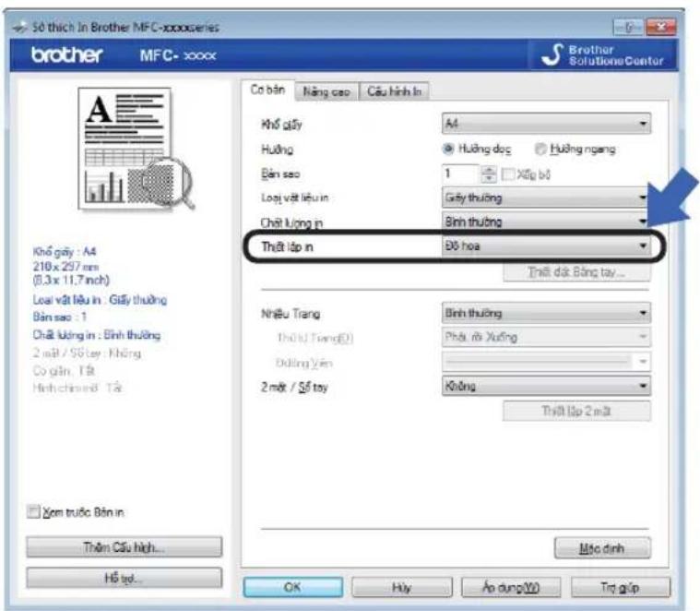Screen dimensions: 700x611
Task: Click the Thiết lập 2 mặt button
Action: [576, 411]
